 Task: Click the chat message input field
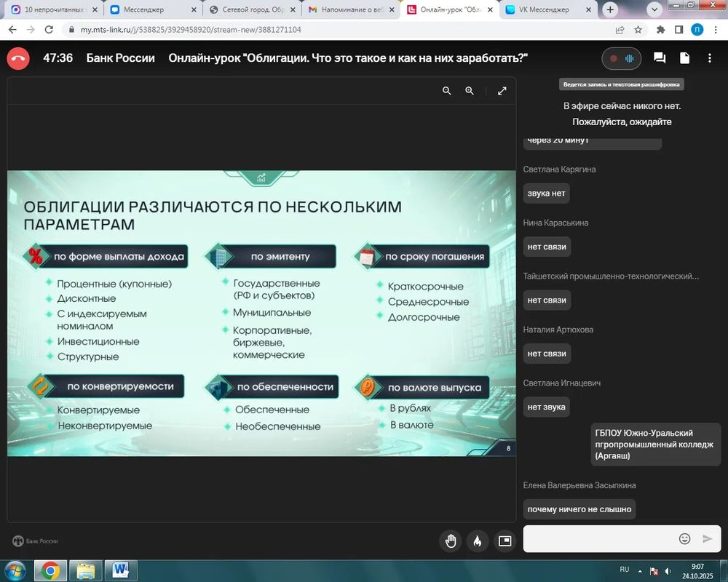(x=601, y=539)
